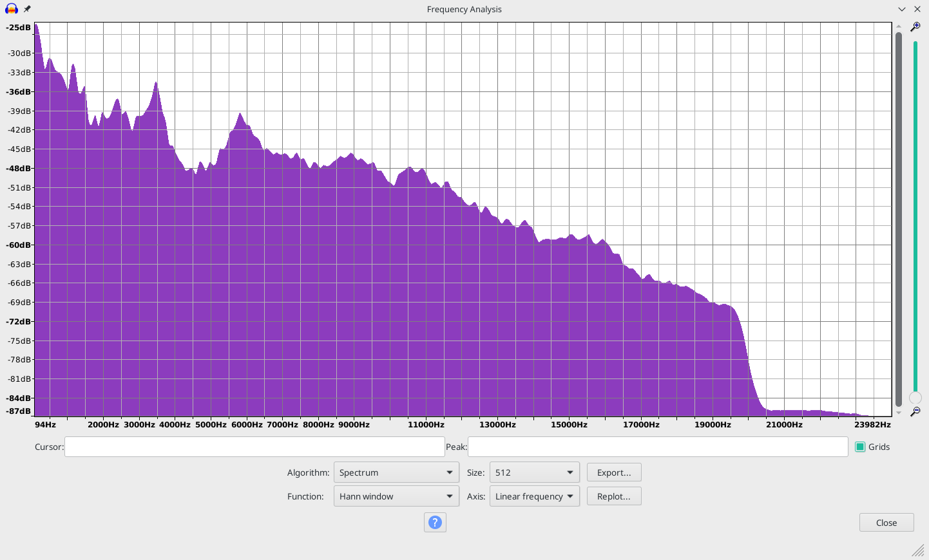The image size is (929, 560).
Task: Click the Audacity headphones icon in title bar
Action: (x=11, y=9)
